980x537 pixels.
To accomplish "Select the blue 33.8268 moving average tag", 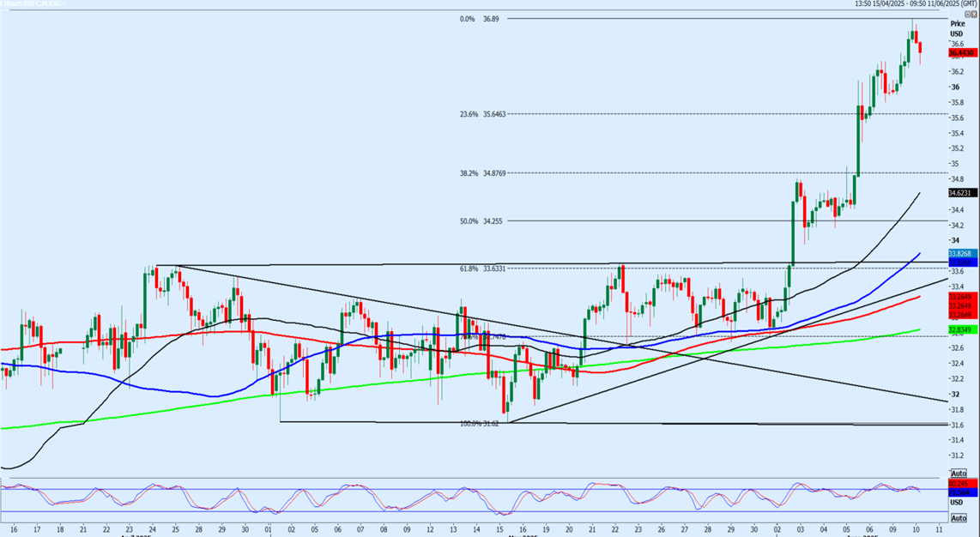I will click(960, 254).
